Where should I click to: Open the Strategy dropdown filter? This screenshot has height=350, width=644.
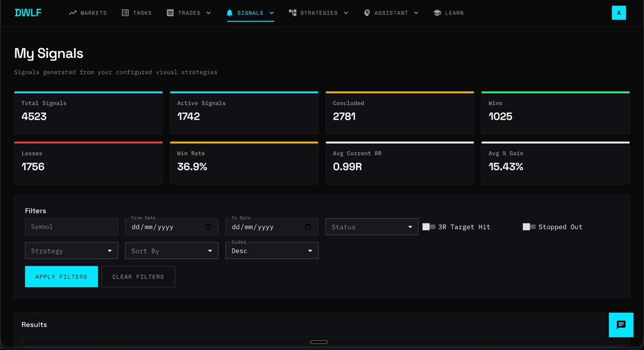[x=71, y=251]
